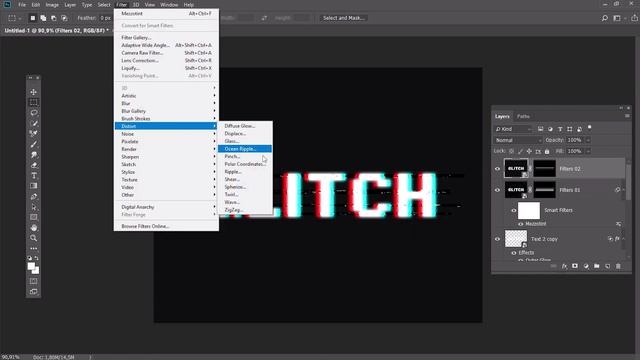Image resolution: width=640 pixels, height=360 pixels.
Task: Collapse the Text 2 copy effects arrow
Action: pyautogui.click(x=623, y=239)
